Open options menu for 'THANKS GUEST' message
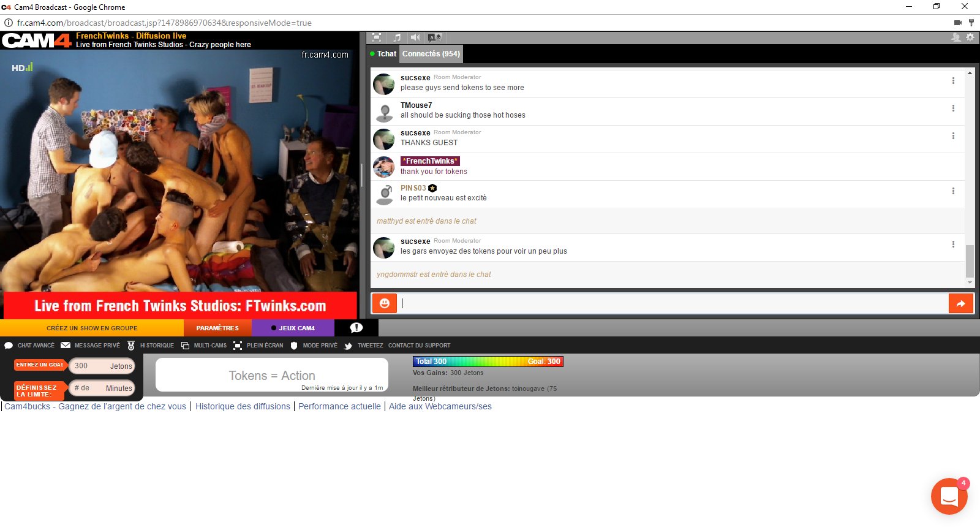Viewport: 980px width, 527px height. click(x=953, y=136)
